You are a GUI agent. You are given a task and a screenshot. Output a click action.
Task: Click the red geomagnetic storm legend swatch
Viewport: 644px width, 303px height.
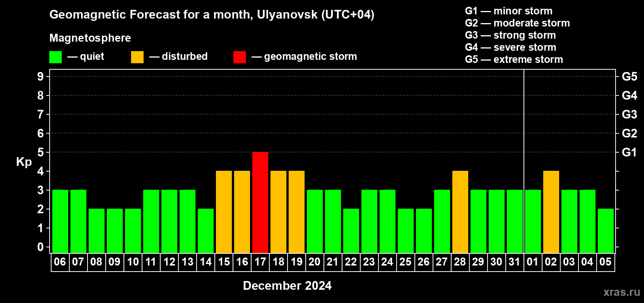click(239, 57)
